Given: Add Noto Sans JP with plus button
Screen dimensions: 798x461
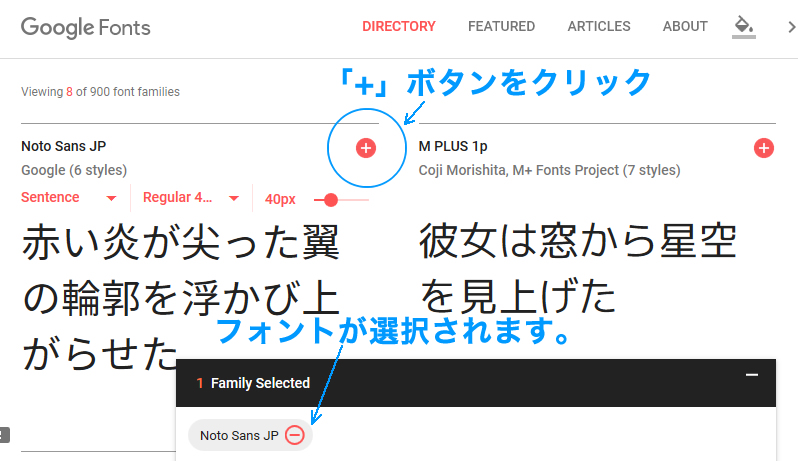Looking at the screenshot, I should coord(365,148).
